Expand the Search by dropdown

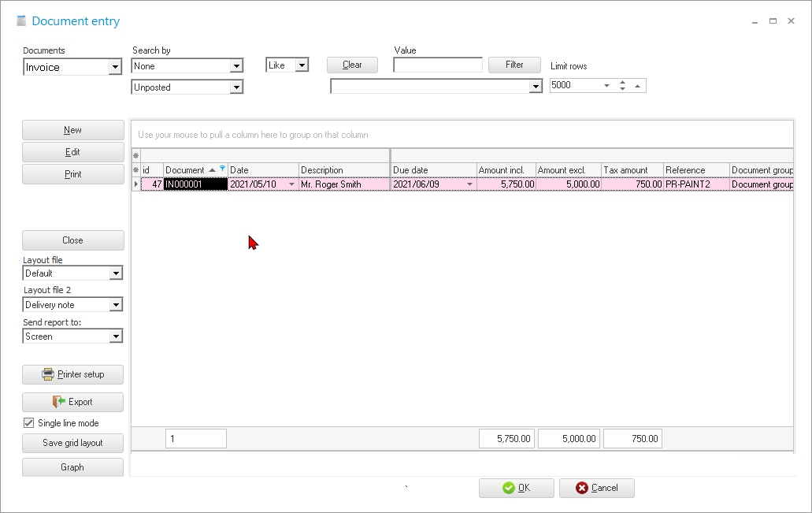(x=236, y=67)
